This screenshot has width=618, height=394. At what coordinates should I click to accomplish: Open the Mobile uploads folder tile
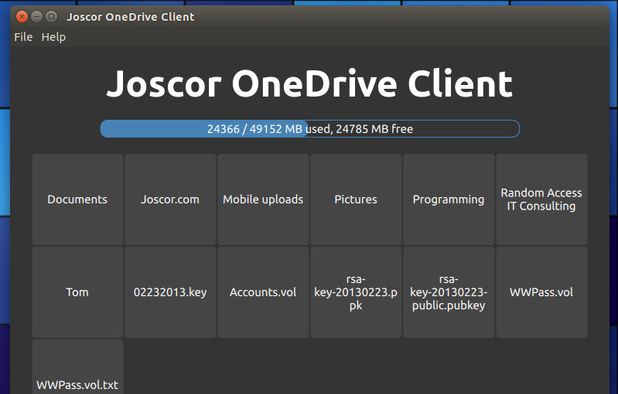click(x=263, y=199)
